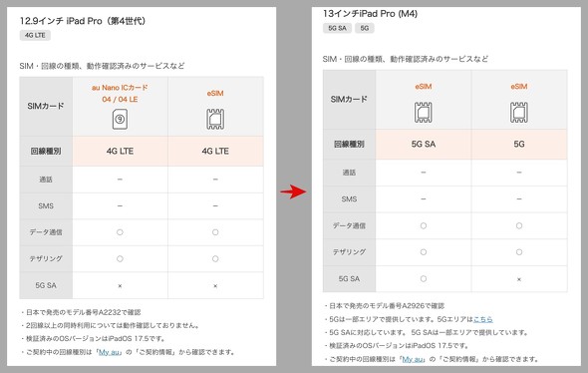Viewport: 588px width, 373px height.
Task: Click the テザリング row label in the right table
Action: point(349,252)
